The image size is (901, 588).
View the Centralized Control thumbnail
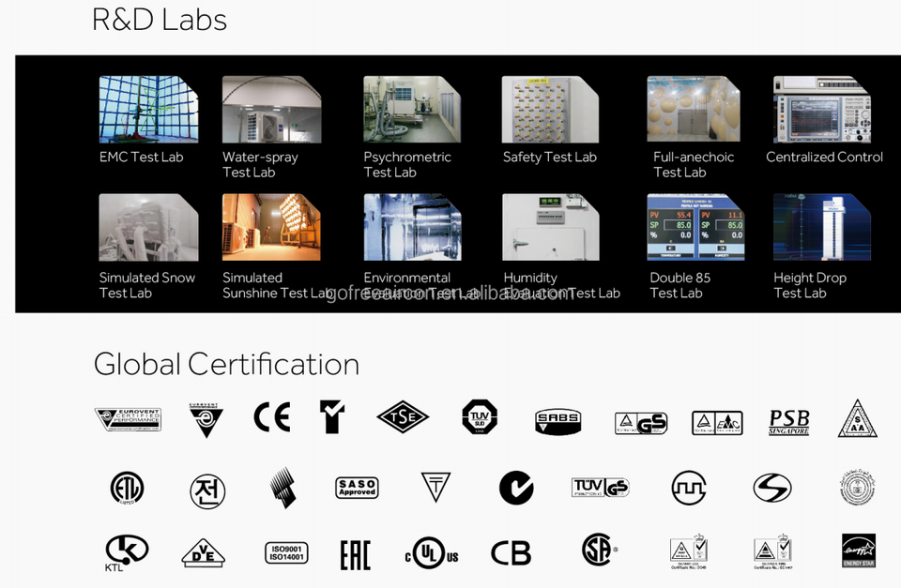click(822, 109)
